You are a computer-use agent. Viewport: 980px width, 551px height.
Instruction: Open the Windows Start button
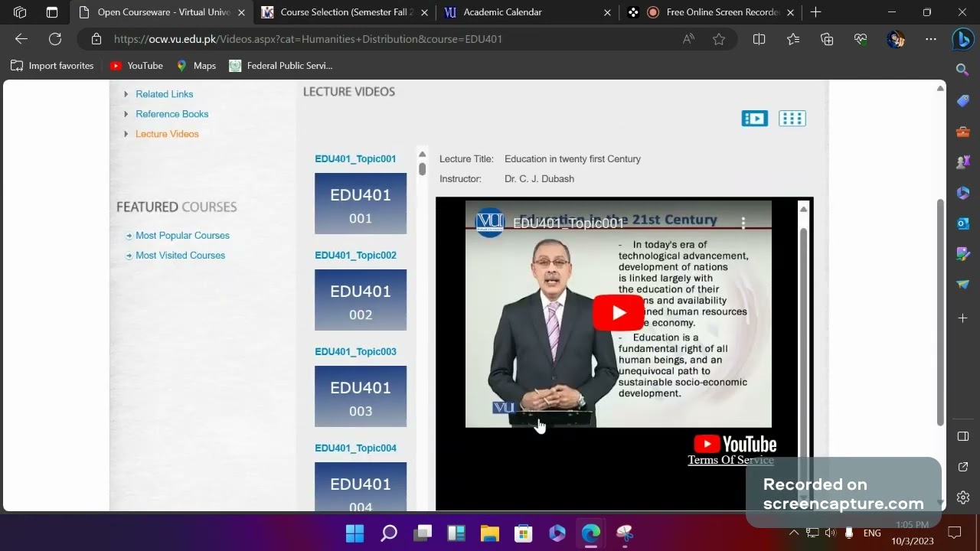point(354,533)
